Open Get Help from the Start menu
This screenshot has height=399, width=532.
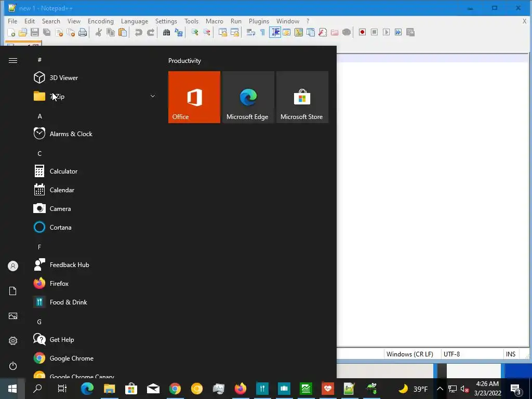(95, 340)
